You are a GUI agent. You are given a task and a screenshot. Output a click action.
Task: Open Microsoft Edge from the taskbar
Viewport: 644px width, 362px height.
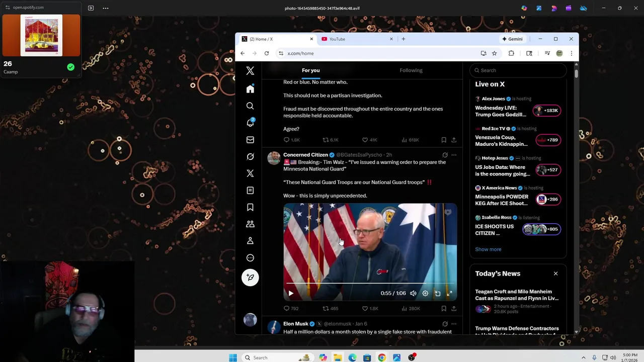point(352,357)
